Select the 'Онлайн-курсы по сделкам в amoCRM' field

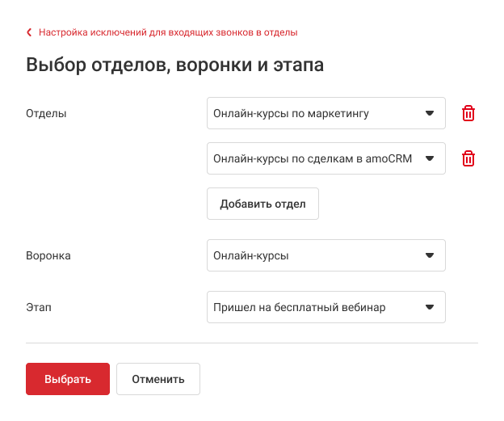tap(313, 158)
